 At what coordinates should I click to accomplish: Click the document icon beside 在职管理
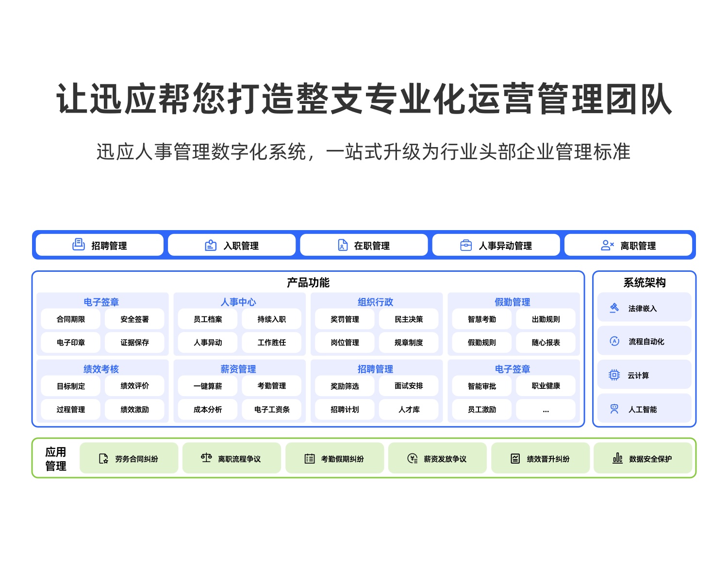point(343,245)
